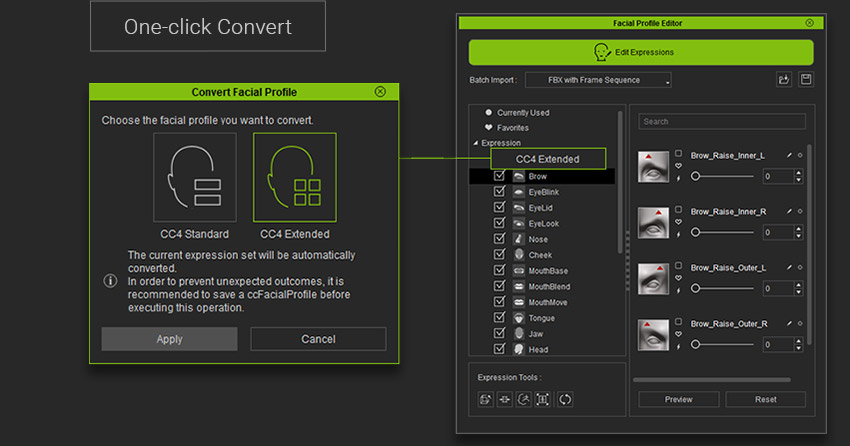Viewport: 850px width, 446px height.
Task: Select Favorites in the category list
Action: (512, 128)
